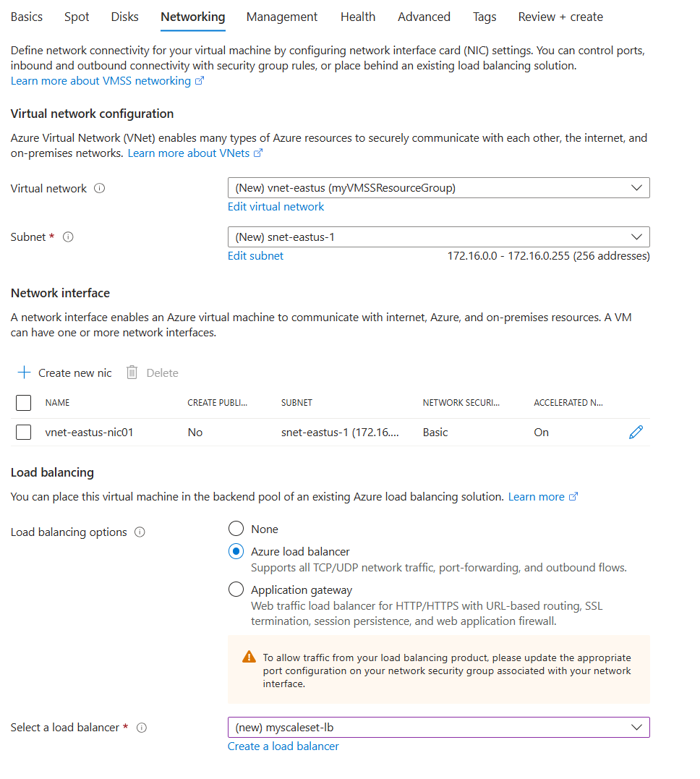Click the pencil icon to edit vnet-eastus-nic01
The image size is (700, 779).
coord(636,432)
